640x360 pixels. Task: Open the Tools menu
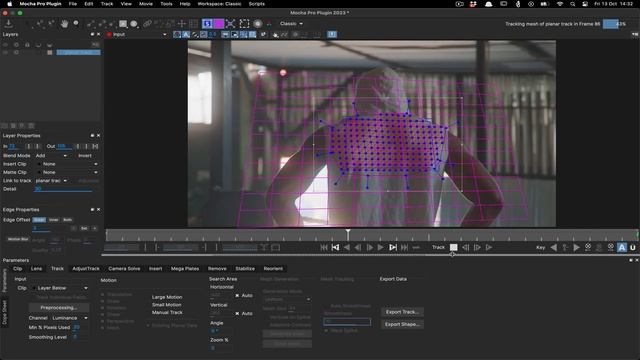pos(166,4)
